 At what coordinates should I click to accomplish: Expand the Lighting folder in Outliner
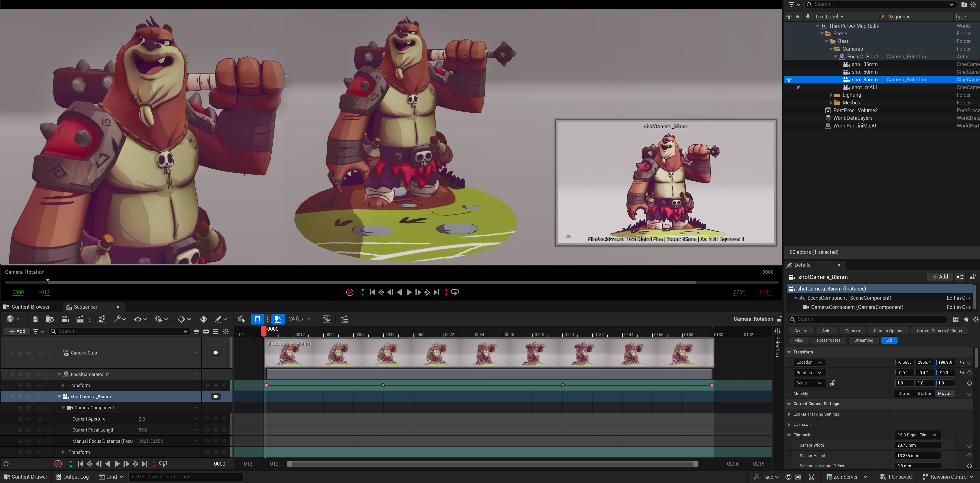(x=831, y=95)
